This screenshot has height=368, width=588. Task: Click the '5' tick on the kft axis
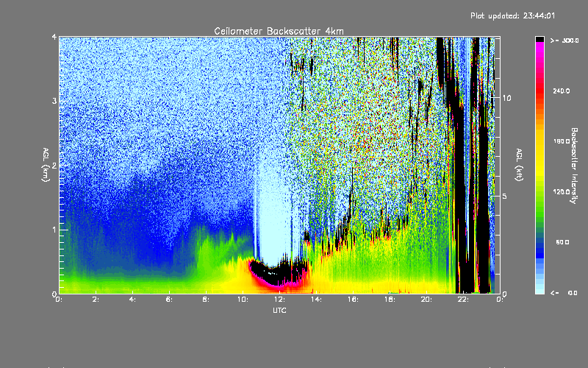[504, 196]
